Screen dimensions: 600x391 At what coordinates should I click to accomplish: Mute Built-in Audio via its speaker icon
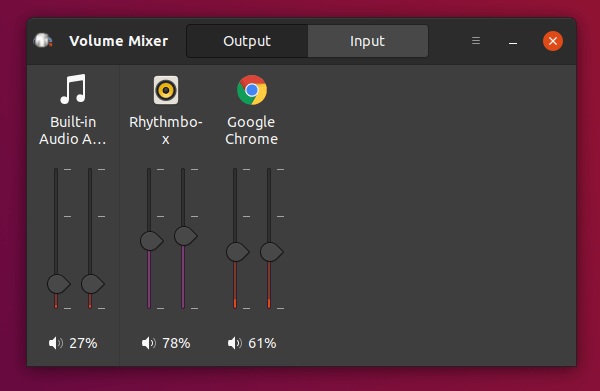(55, 343)
